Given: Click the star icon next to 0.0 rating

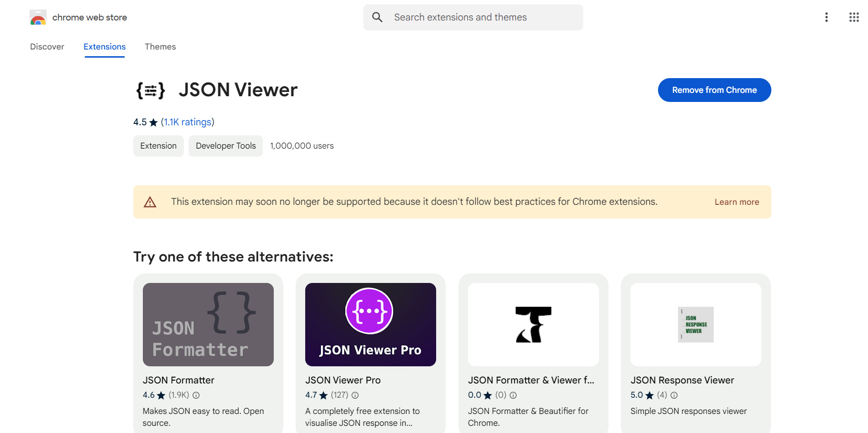Looking at the screenshot, I should click(488, 395).
